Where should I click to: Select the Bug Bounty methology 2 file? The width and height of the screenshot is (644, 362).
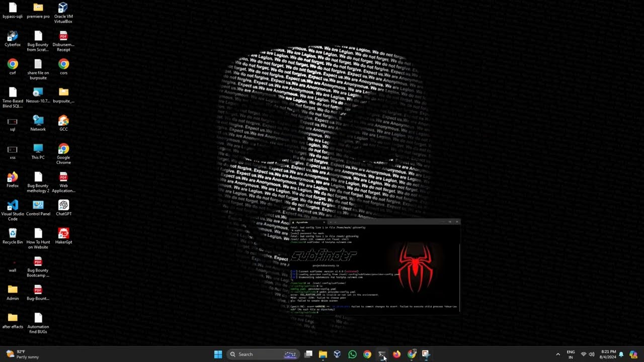coord(38,182)
